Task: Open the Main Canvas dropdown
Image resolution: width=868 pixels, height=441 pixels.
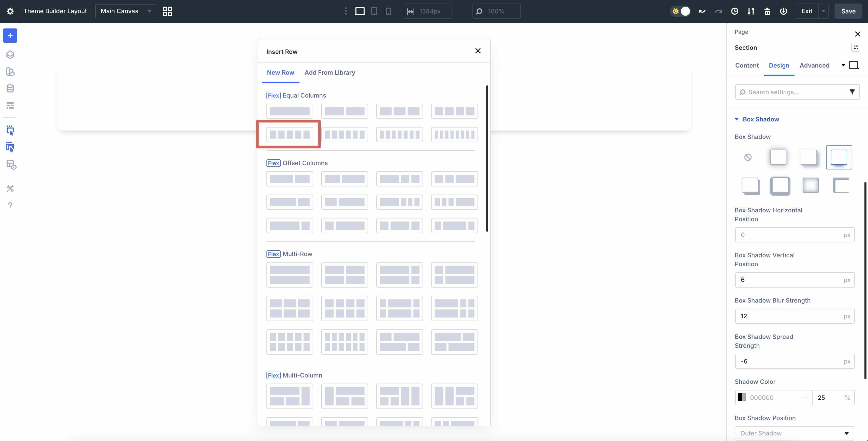Action: point(125,11)
